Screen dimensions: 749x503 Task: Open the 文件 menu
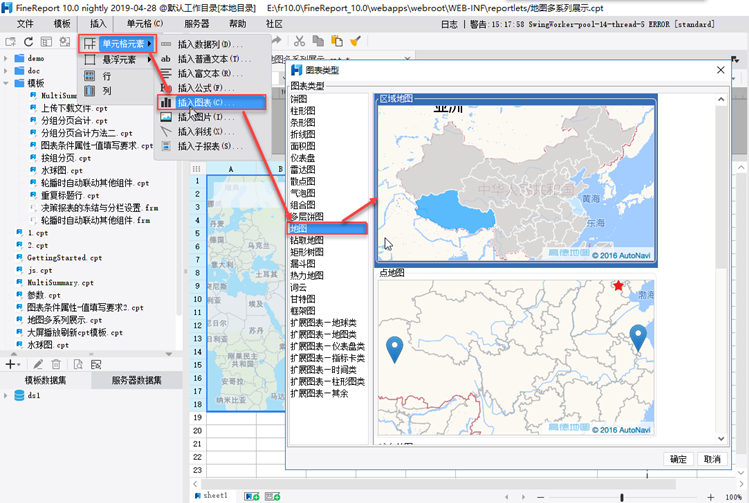25,24
